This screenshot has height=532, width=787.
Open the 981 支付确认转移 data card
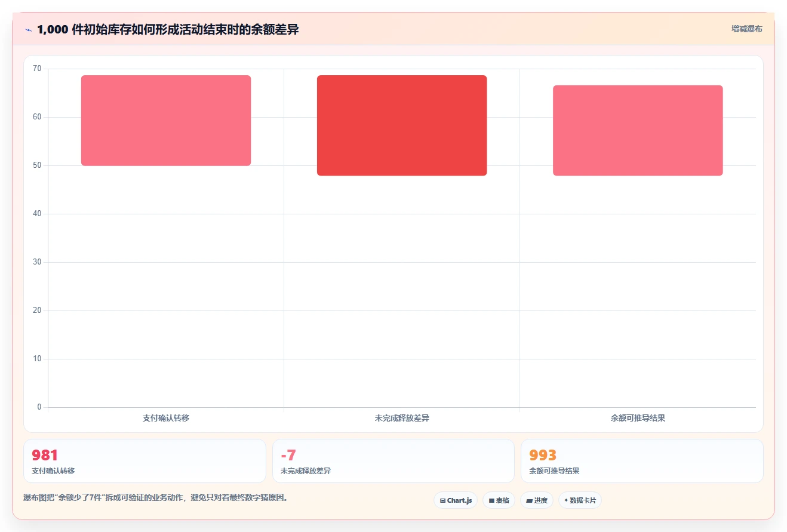tap(145, 461)
